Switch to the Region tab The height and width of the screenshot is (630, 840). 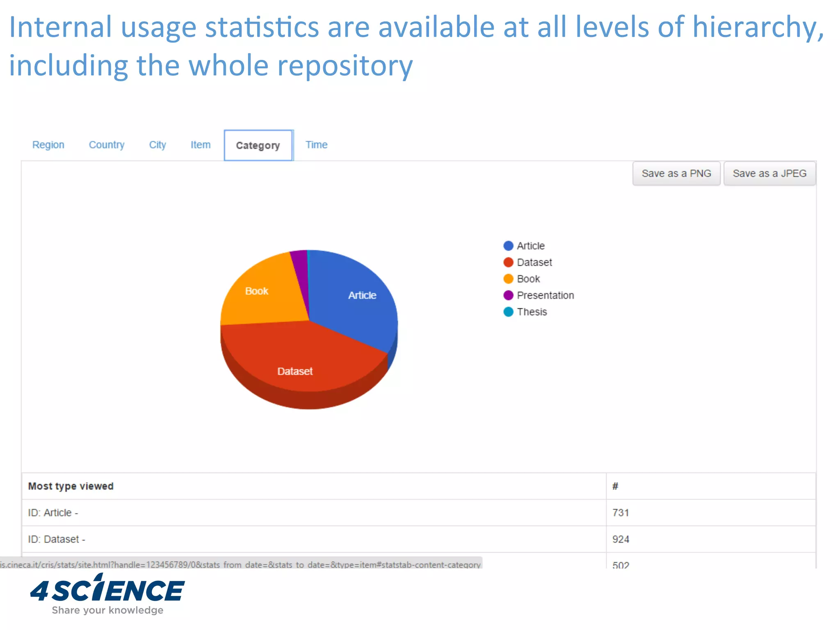tap(48, 145)
